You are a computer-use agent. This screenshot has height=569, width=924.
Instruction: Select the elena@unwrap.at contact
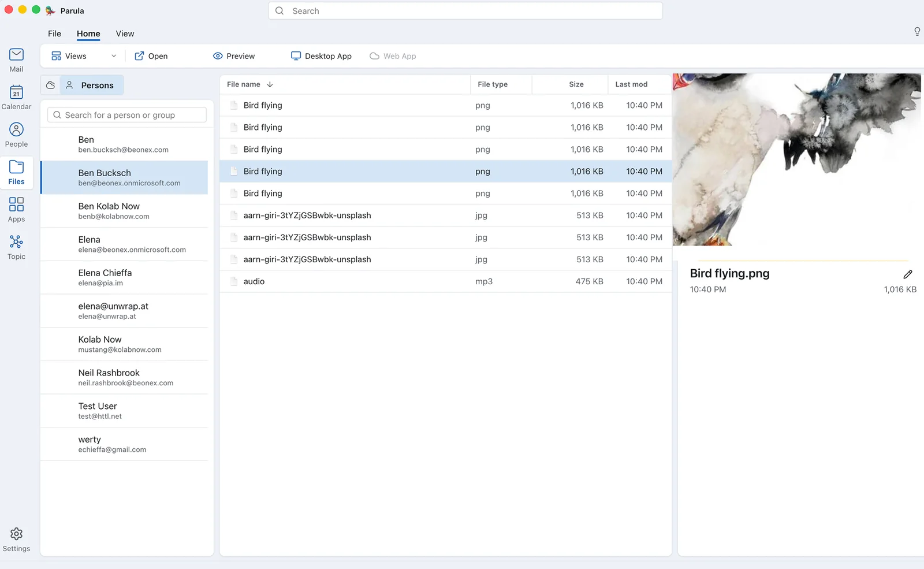pos(124,311)
